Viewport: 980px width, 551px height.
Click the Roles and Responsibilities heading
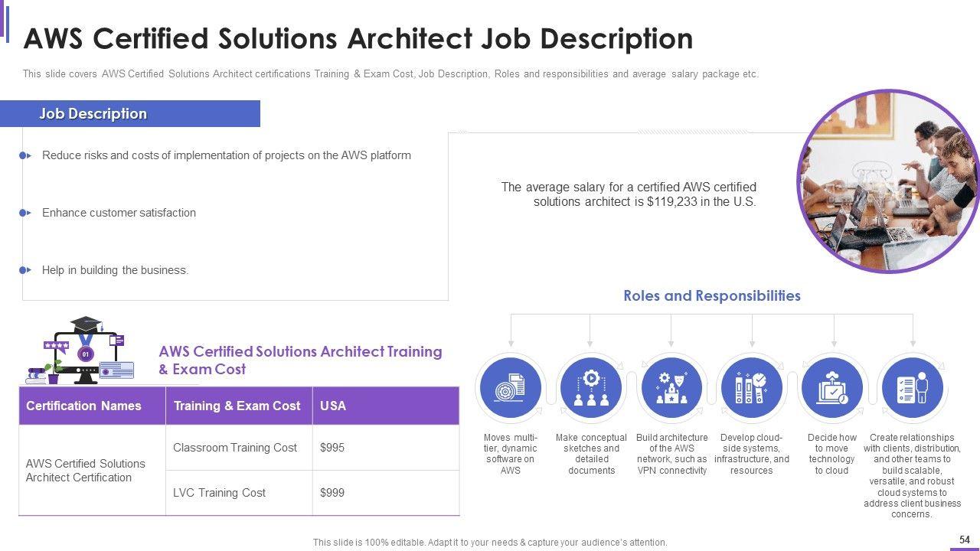(712, 296)
